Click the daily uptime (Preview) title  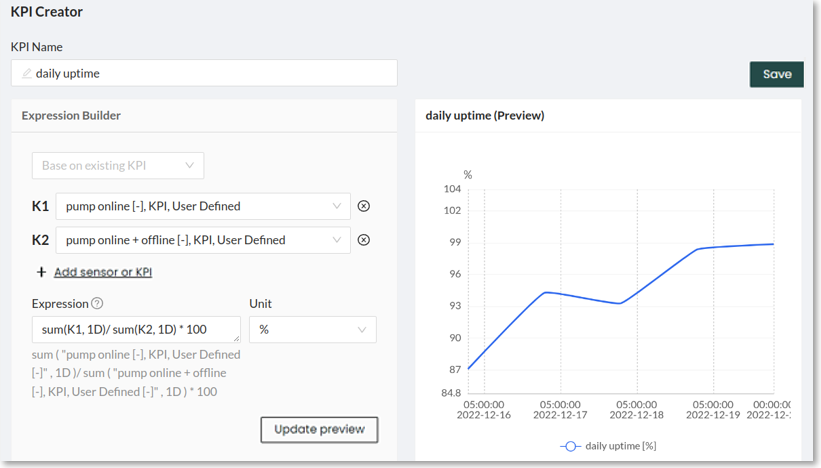coord(485,116)
